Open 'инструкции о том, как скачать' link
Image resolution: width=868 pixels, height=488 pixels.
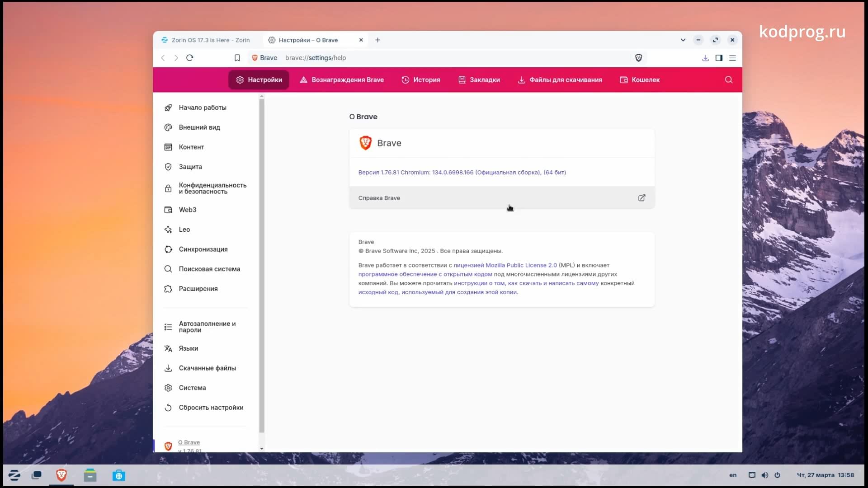526,283
